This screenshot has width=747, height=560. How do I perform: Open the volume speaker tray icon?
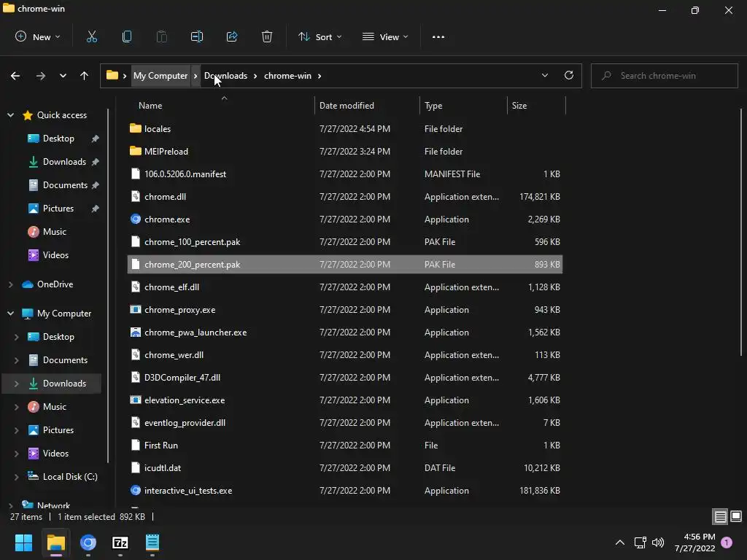click(659, 542)
